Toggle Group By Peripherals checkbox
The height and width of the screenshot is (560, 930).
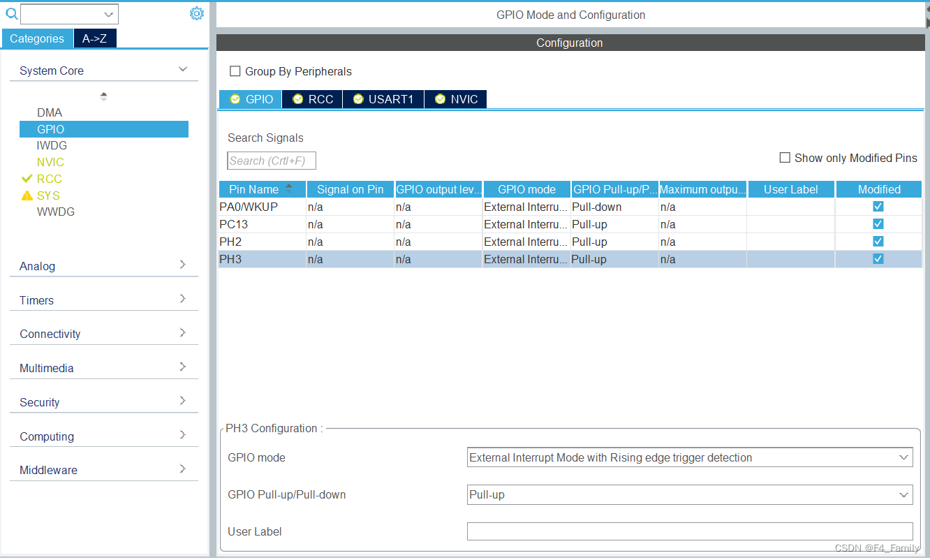coord(235,71)
